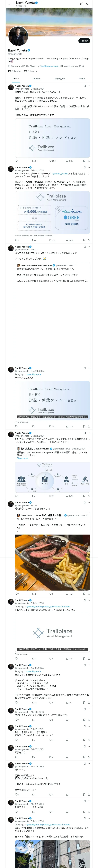Open the Media tab
98x868 pixels.
coord(82,79)
